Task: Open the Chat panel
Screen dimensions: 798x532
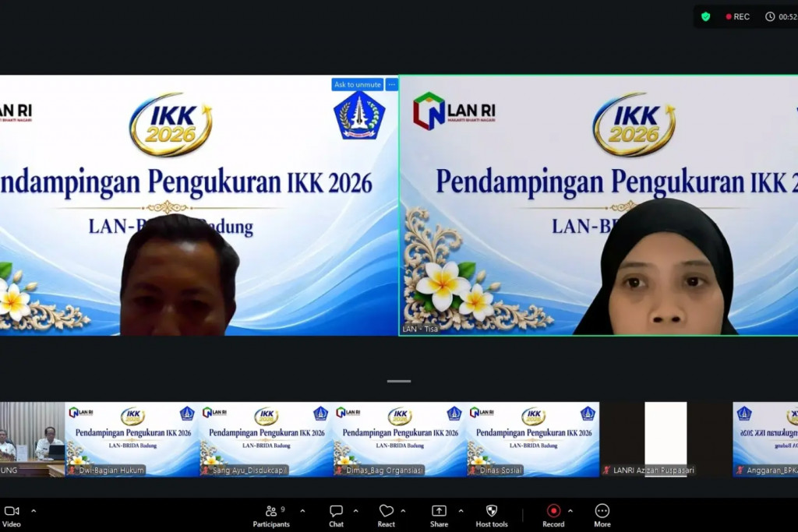Action: [x=336, y=516]
